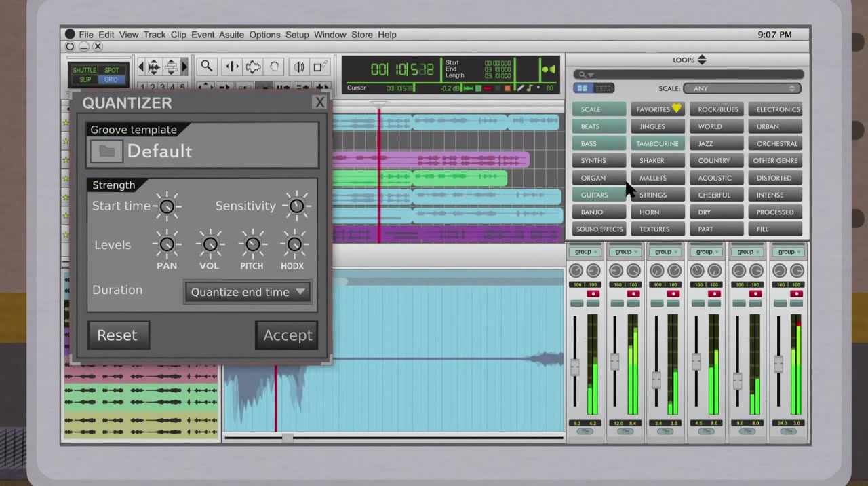This screenshot has height=486, width=868.
Task: Select the Pencil tool in toolbar
Action: point(320,67)
